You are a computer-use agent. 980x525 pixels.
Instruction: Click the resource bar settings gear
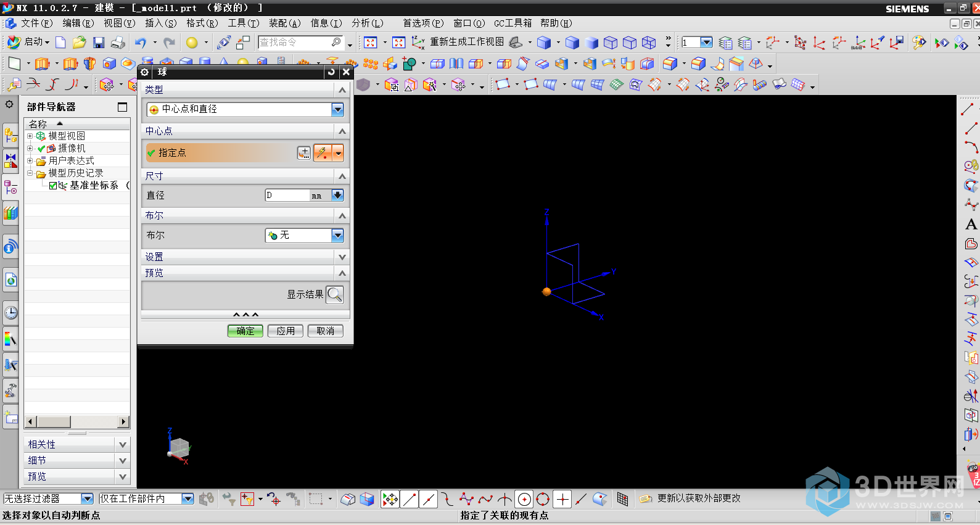pyautogui.click(x=9, y=104)
